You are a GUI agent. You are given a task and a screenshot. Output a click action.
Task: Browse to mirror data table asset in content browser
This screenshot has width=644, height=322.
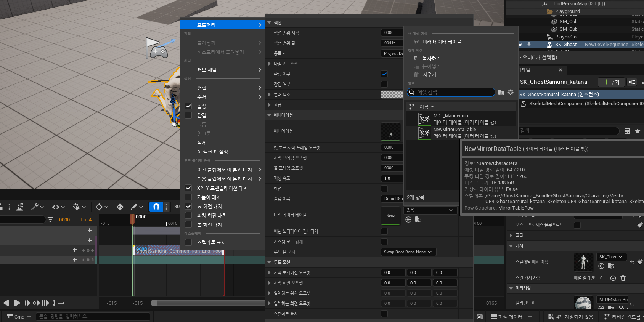pos(418,219)
